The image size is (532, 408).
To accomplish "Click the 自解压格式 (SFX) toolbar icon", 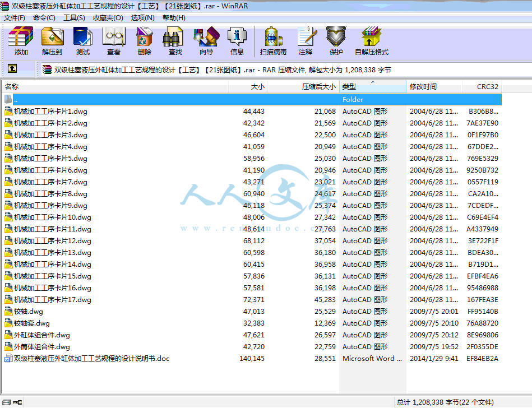I will point(372,40).
